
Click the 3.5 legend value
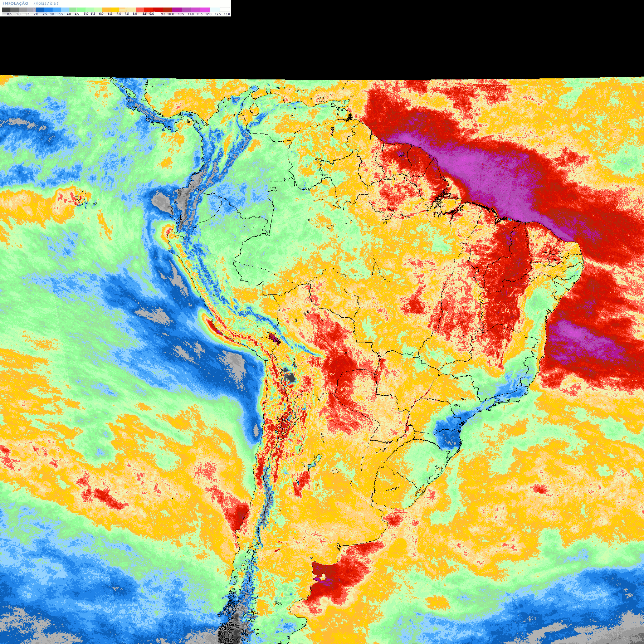[61, 14]
